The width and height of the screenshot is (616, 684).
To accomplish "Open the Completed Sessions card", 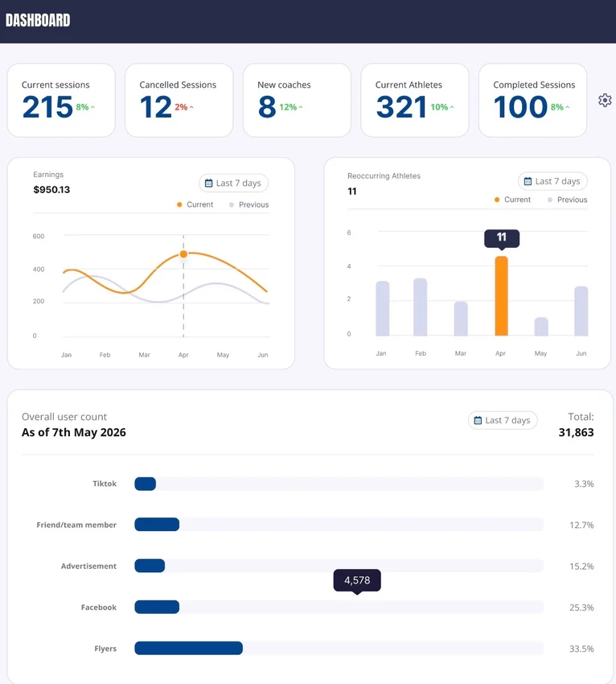I will pyautogui.click(x=532, y=101).
